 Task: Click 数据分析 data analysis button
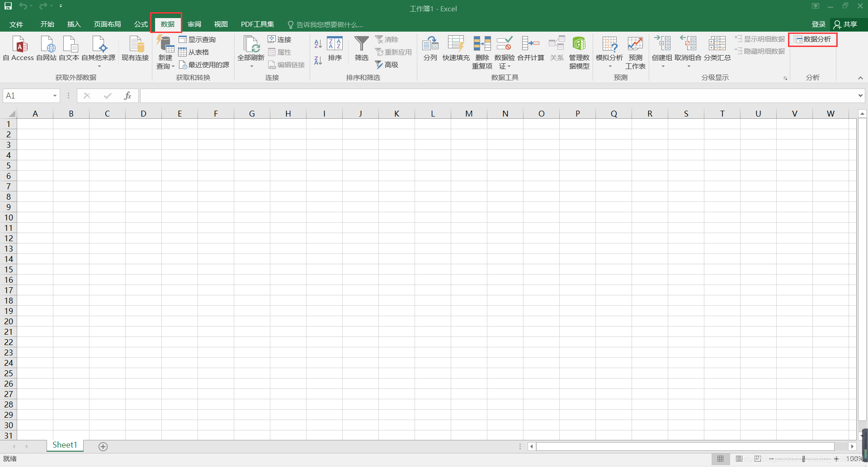(x=812, y=39)
